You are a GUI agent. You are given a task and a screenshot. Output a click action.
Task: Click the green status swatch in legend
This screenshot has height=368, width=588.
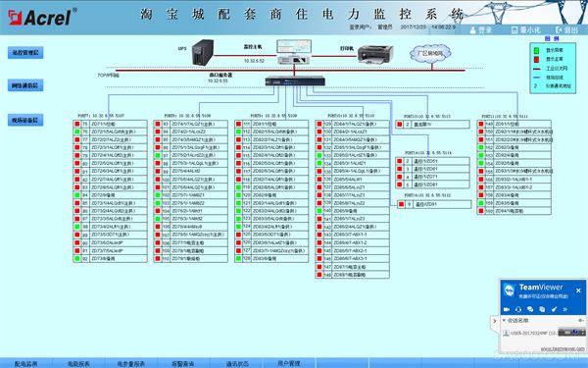[536, 50]
